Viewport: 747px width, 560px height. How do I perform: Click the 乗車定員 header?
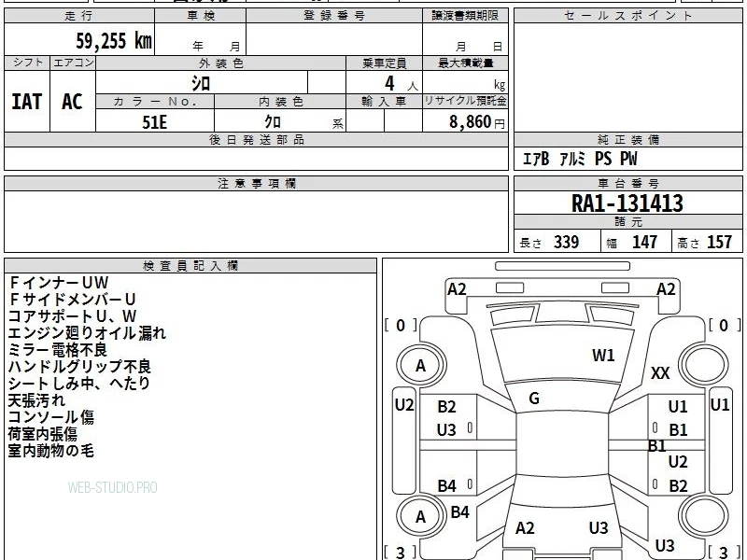(385, 63)
